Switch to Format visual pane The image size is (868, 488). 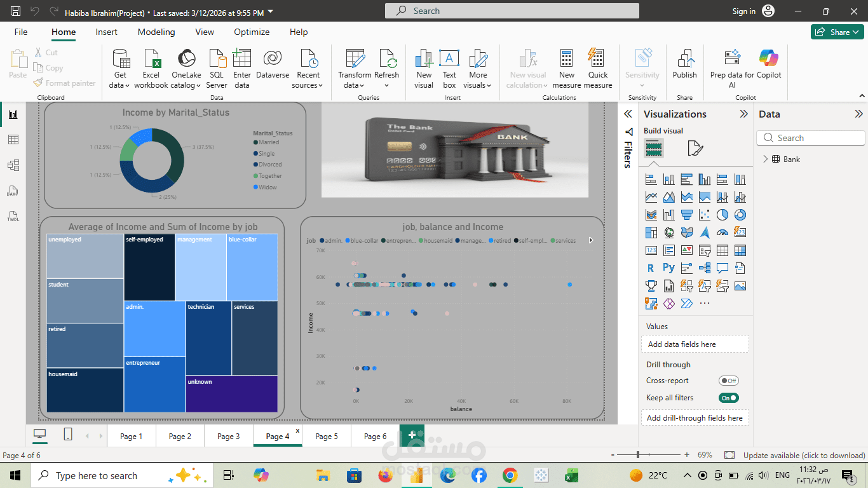click(x=695, y=149)
